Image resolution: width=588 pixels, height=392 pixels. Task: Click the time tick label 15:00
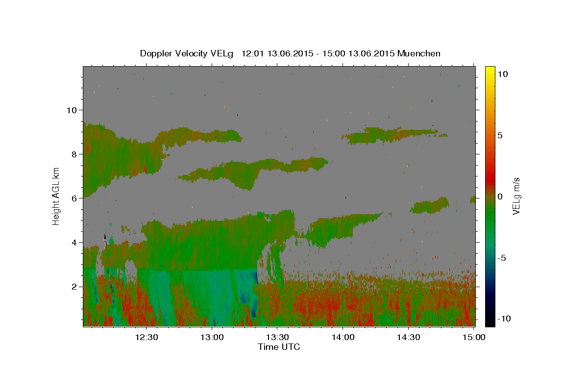click(x=474, y=337)
